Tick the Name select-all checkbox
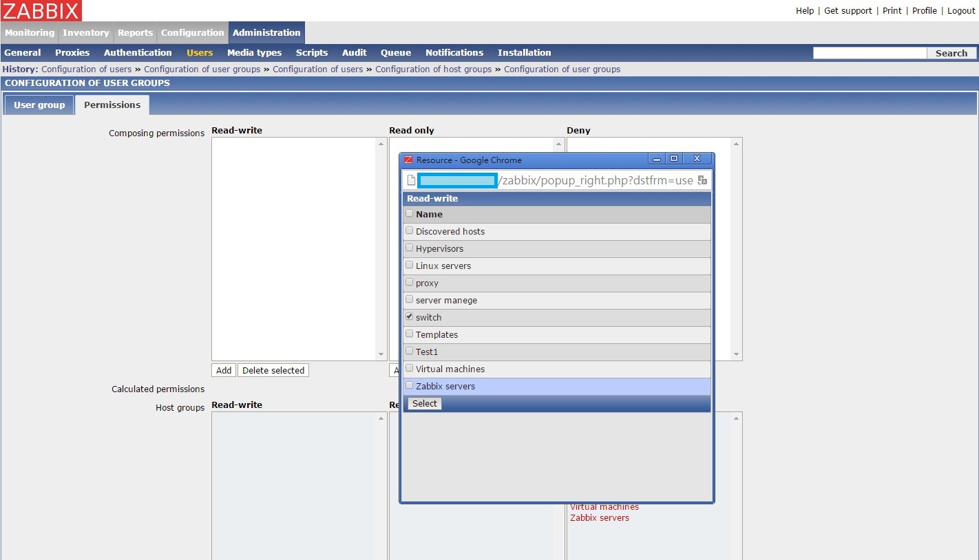The height and width of the screenshot is (560, 979). coord(410,213)
